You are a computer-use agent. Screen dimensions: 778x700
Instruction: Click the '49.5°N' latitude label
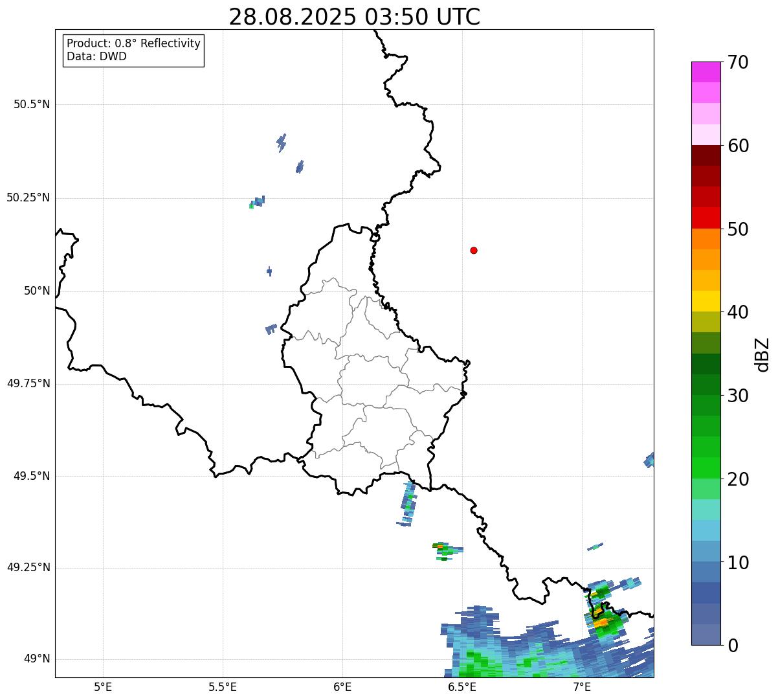click(x=32, y=476)
